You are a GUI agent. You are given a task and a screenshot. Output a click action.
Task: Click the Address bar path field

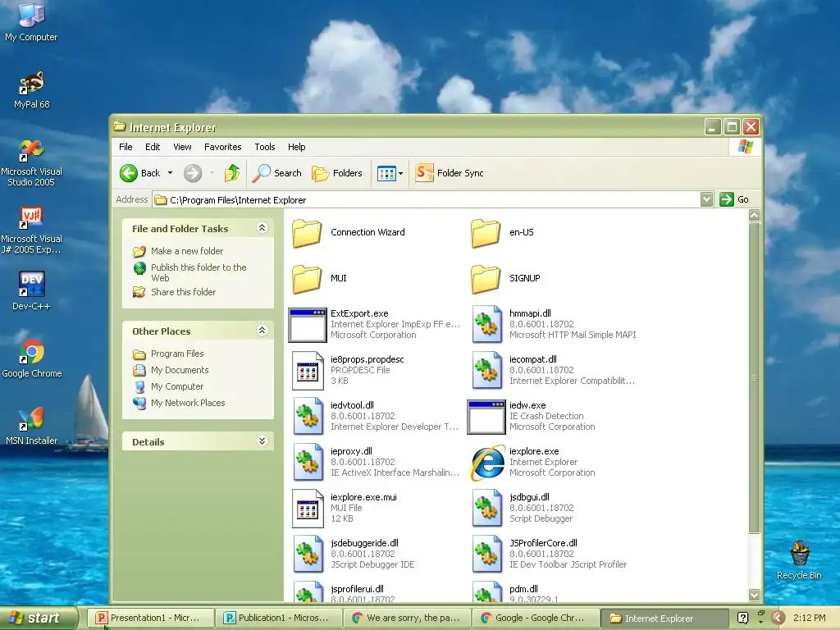pyautogui.click(x=427, y=200)
